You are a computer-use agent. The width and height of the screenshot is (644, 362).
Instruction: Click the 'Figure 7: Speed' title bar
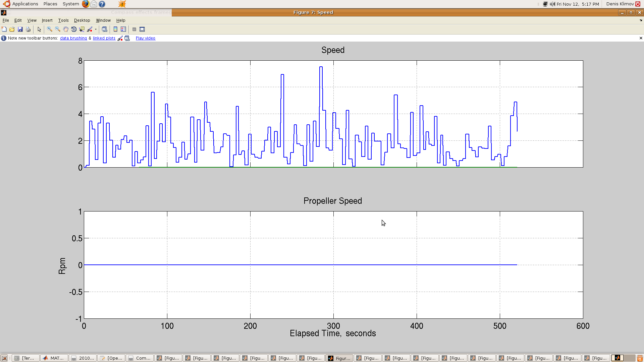313,12
